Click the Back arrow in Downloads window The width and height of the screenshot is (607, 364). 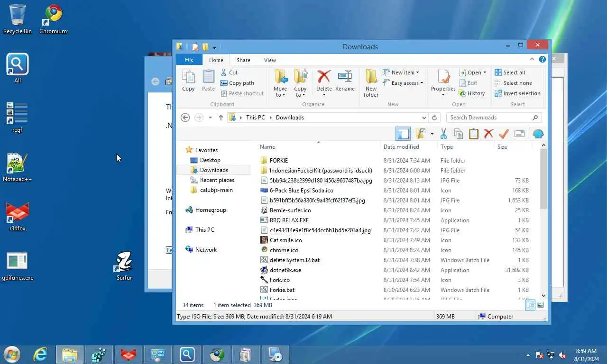pyautogui.click(x=185, y=118)
